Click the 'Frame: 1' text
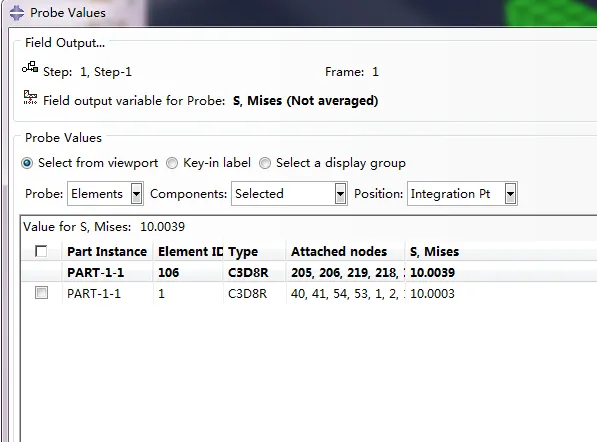597x442 pixels. (352, 72)
